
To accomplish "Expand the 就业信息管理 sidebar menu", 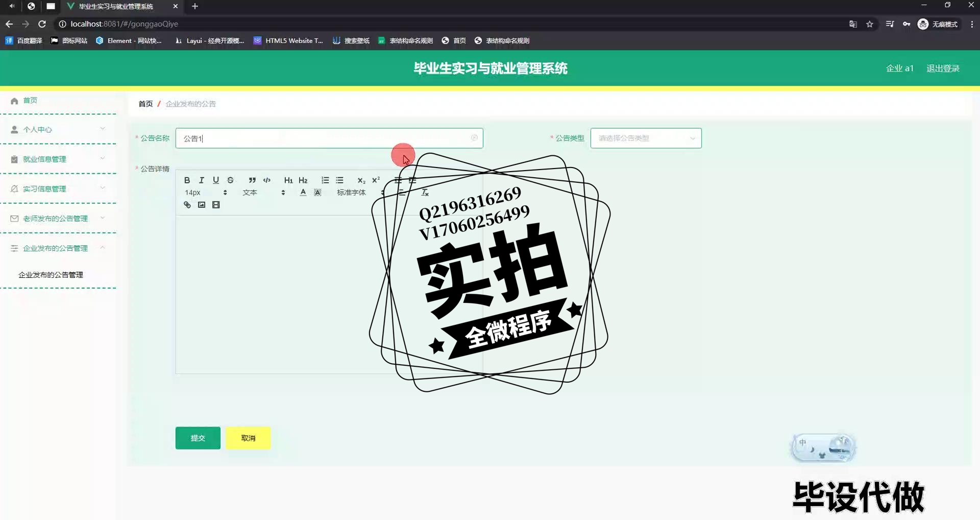I will point(58,159).
